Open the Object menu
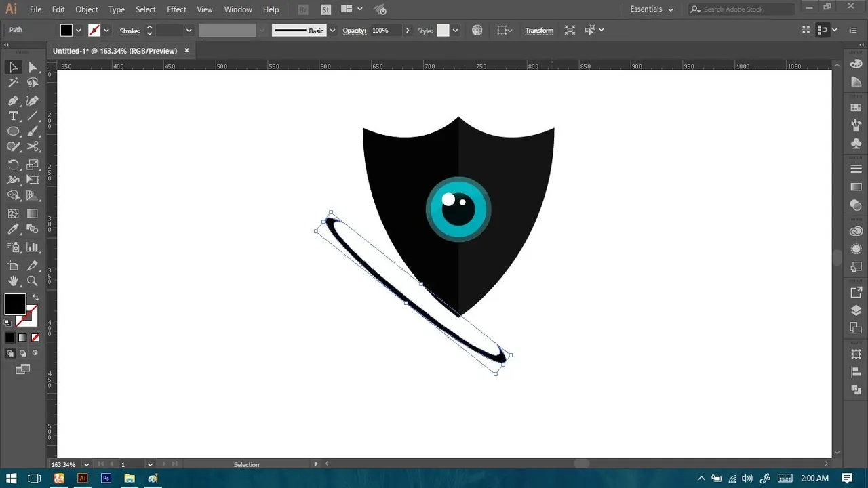 click(x=87, y=9)
